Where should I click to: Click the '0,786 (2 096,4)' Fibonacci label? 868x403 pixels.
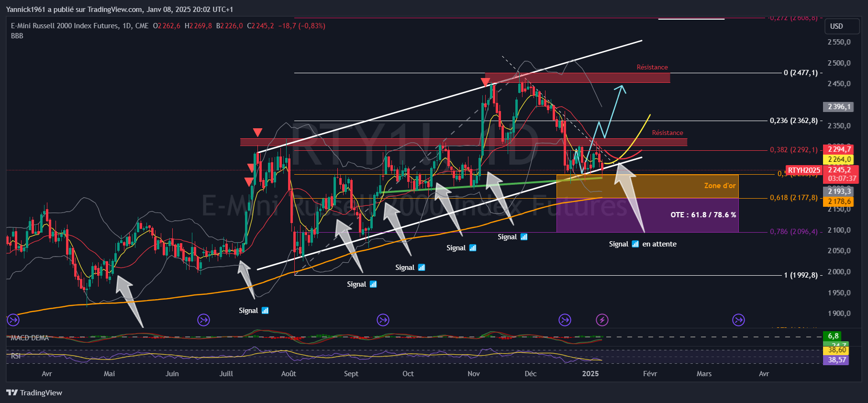pyautogui.click(x=794, y=232)
